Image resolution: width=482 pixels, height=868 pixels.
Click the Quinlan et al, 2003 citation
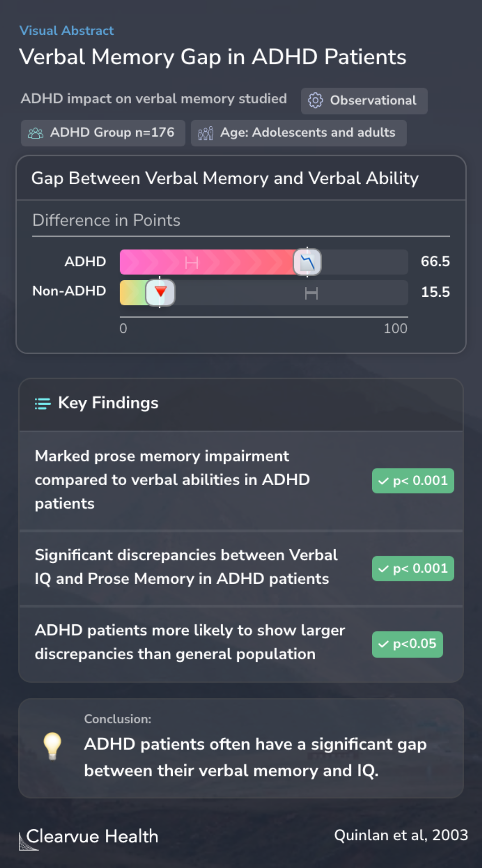tap(401, 835)
